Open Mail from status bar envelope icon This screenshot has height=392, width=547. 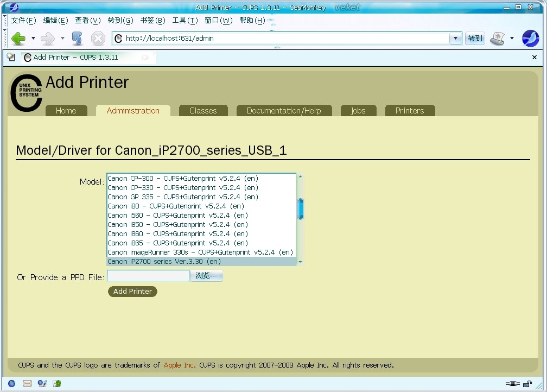click(x=27, y=384)
